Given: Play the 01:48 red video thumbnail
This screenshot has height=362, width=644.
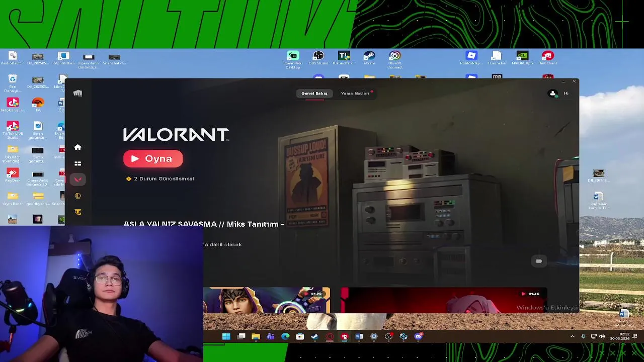Looking at the screenshot, I should tap(443, 300).
